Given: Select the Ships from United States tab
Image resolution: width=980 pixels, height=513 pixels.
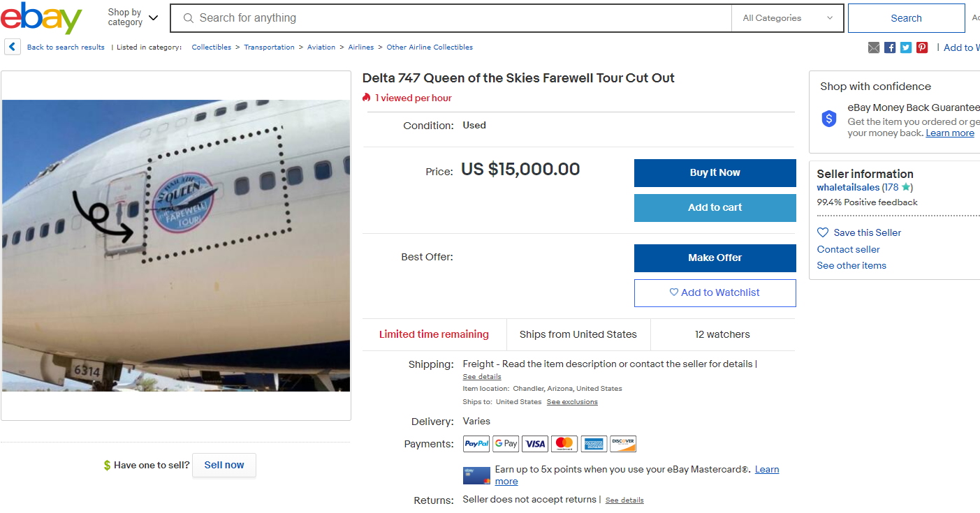Looking at the screenshot, I should click(x=578, y=334).
